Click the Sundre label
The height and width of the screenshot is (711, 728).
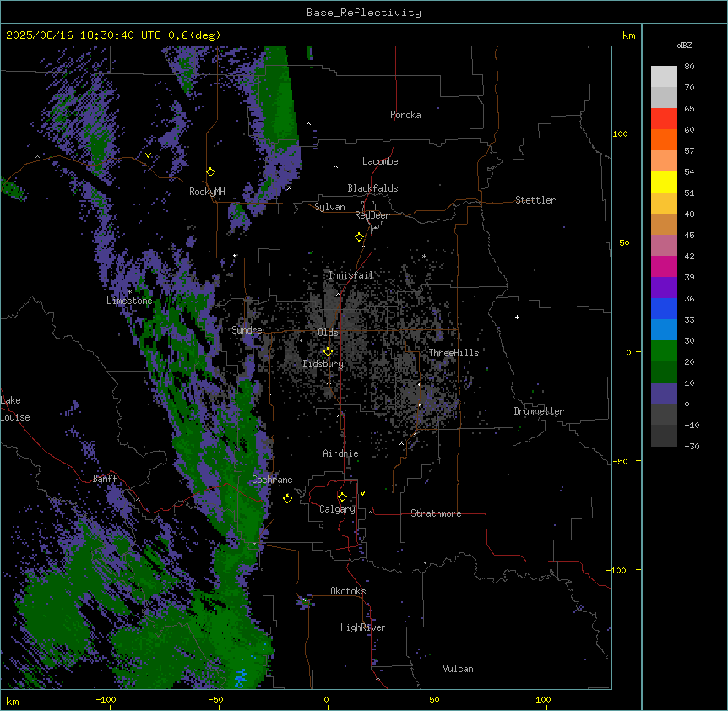[x=247, y=330]
